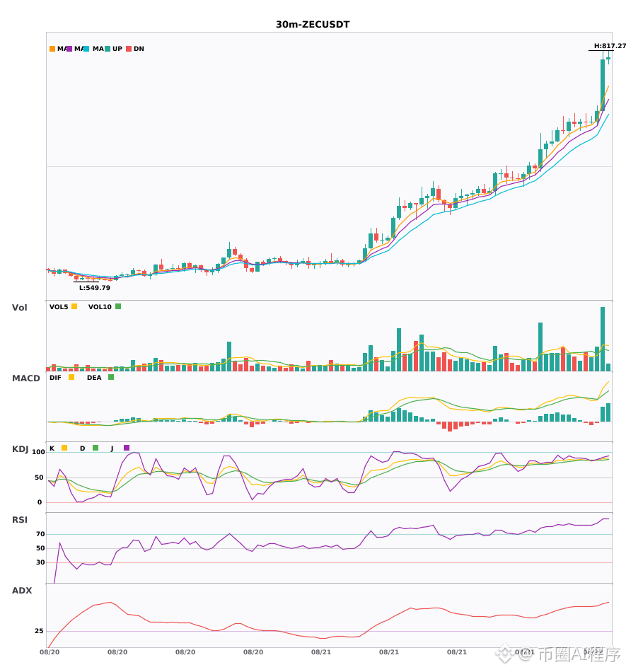The height and width of the screenshot is (672, 626).
Task: Click the purple MA legend swatch
Action: coord(69,49)
